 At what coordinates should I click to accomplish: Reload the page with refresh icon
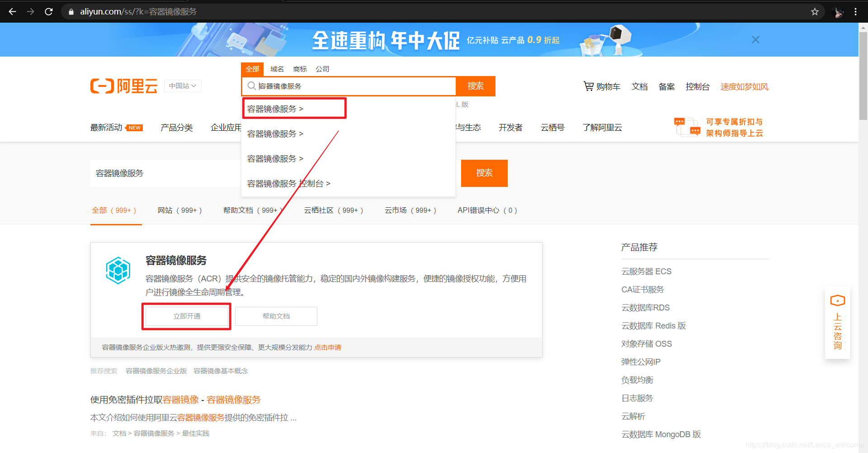[x=49, y=12]
